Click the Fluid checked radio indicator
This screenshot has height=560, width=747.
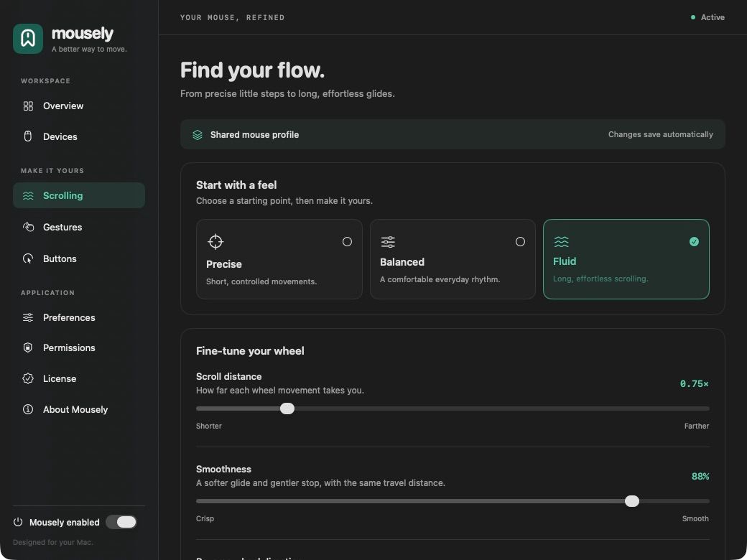[x=694, y=241]
